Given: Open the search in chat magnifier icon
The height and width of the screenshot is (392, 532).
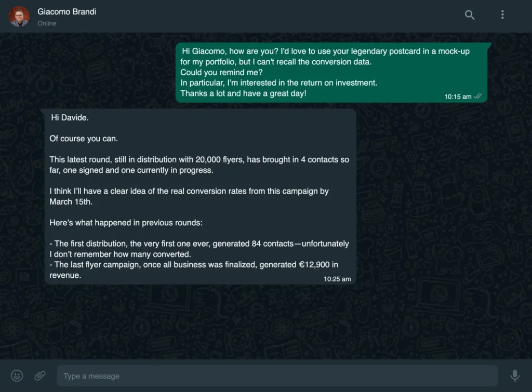Looking at the screenshot, I should tap(470, 15).
